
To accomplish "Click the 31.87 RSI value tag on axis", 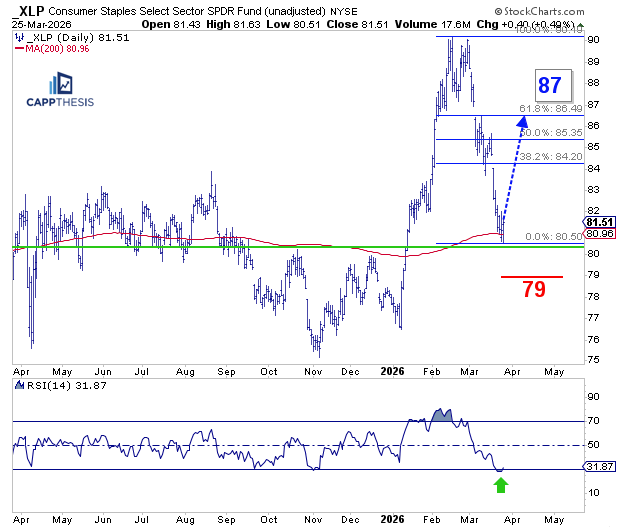I will tap(599, 466).
